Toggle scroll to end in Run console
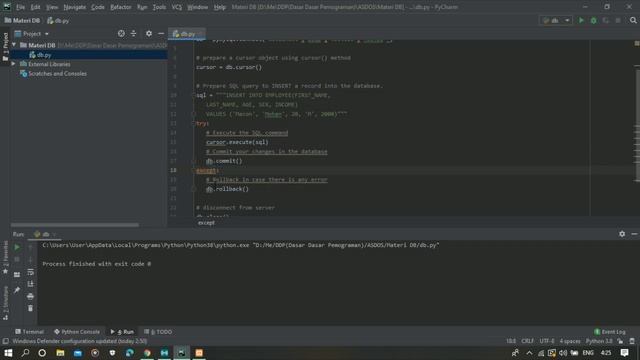 [30, 284]
